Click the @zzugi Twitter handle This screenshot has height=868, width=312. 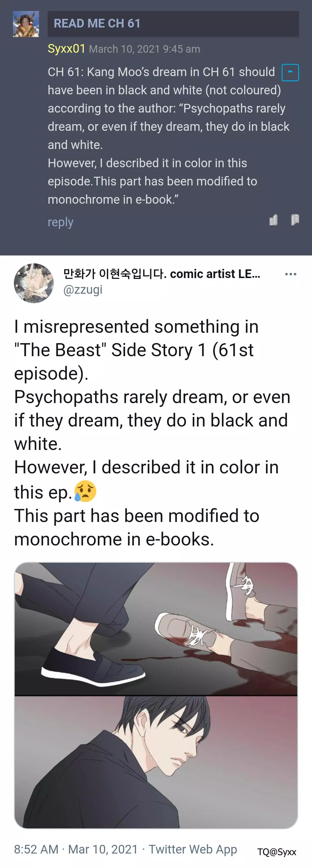[83, 290]
